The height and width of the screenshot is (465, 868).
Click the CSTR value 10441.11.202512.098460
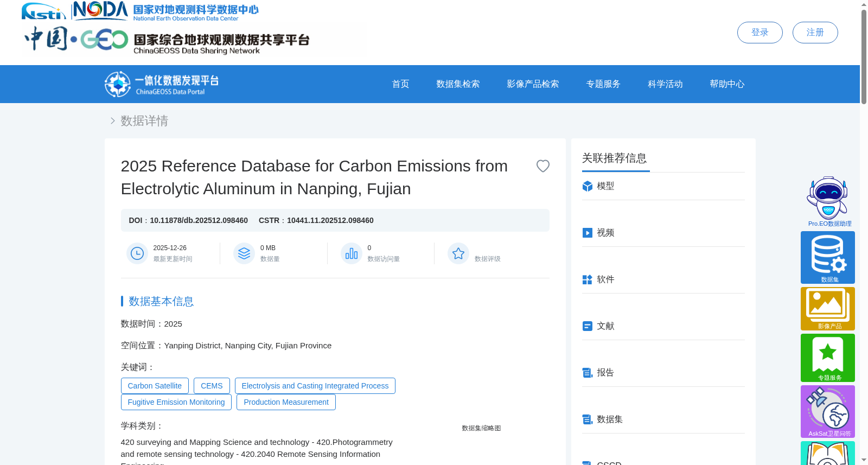[x=330, y=220]
